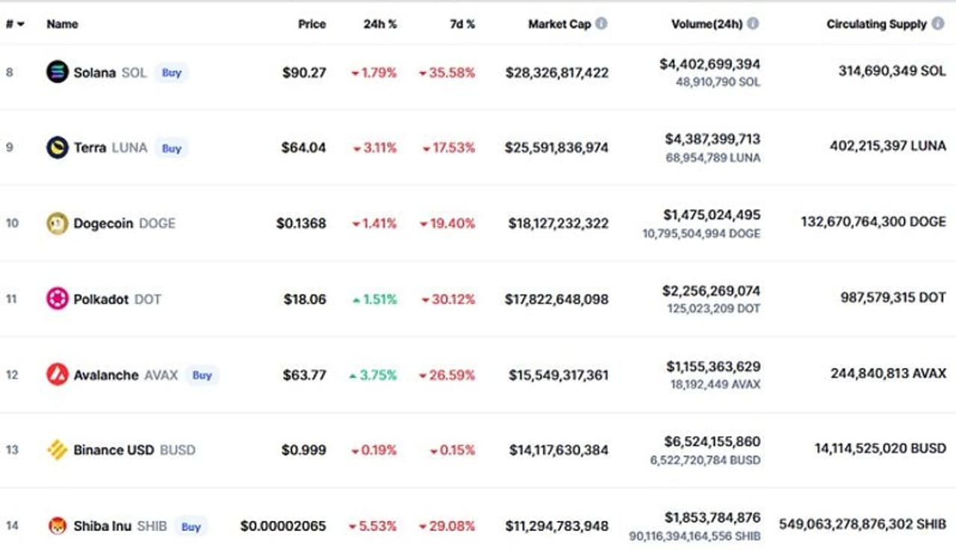Image resolution: width=956 pixels, height=560 pixels.
Task: Sort the table by Price column
Action: click(x=311, y=24)
